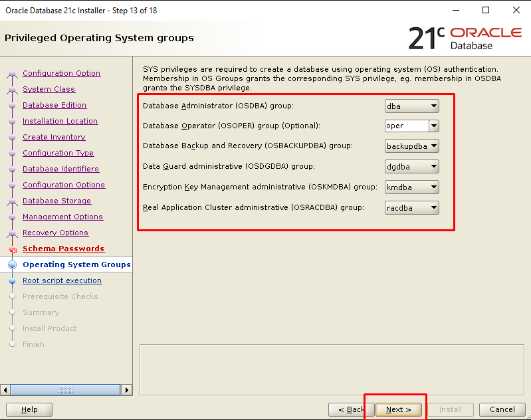Click the 'Database Backup and Recovery (OSBACKUPDBA) group:' label

point(248,146)
